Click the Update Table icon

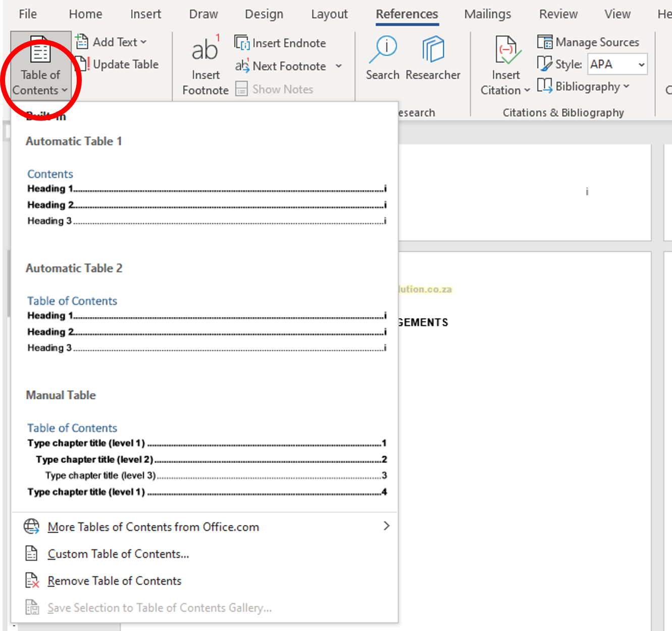82,64
